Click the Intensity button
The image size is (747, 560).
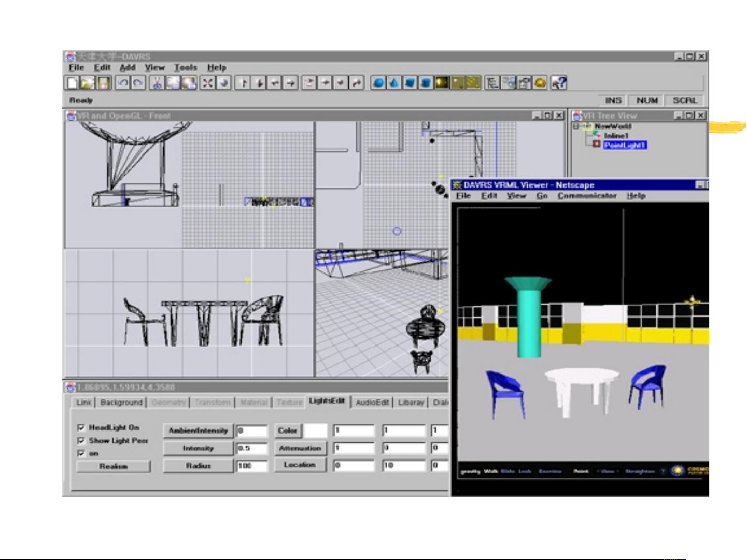198,448
